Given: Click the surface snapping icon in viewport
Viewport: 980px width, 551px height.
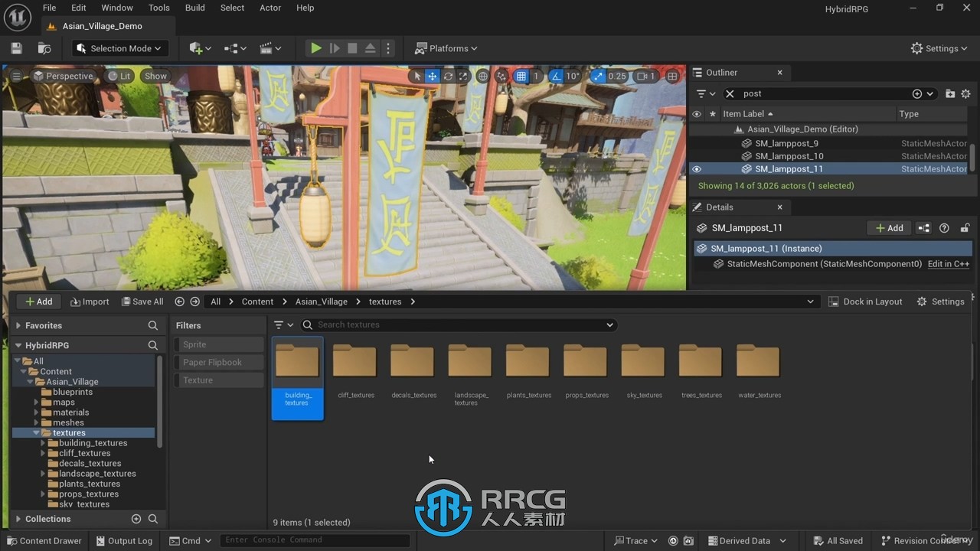Looking at the screenshot, I should 501,76.
